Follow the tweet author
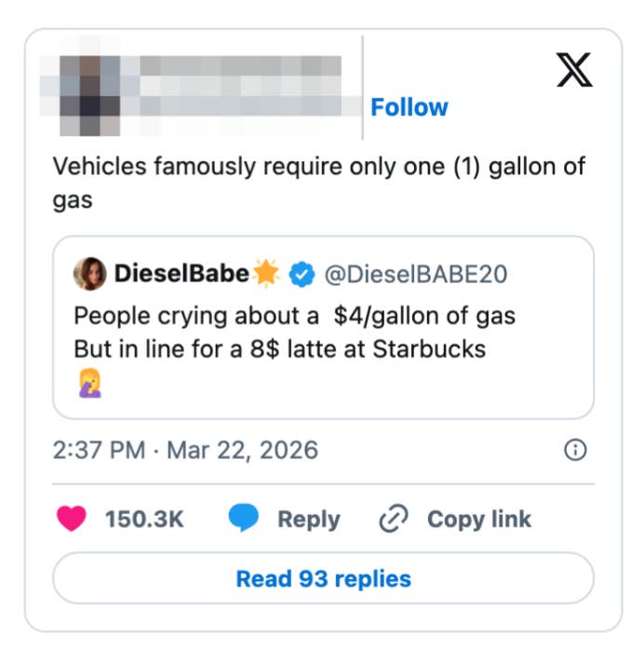 pos(409,107)
